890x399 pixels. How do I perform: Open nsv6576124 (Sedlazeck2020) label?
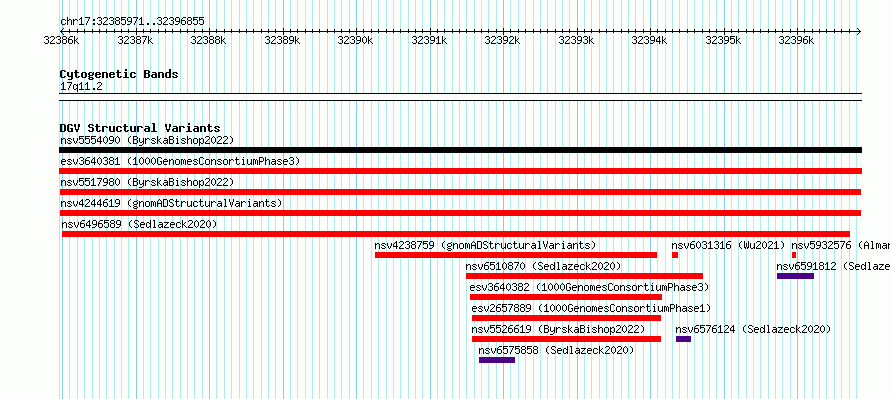tap(753, 329)
